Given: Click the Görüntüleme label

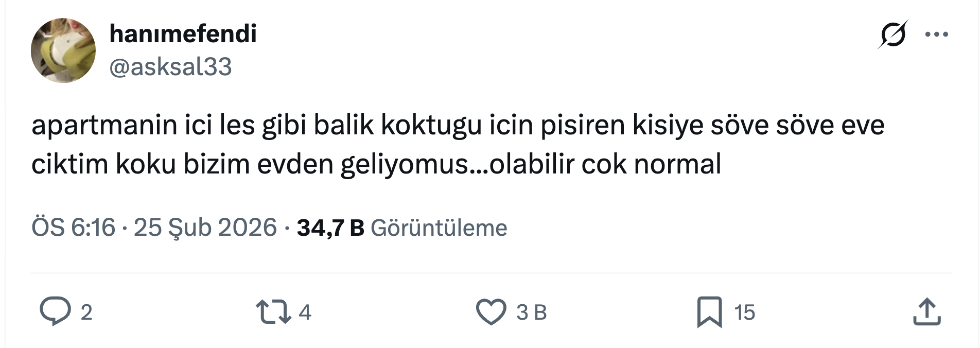Looking at the screenshot, I should coord(439,228).
